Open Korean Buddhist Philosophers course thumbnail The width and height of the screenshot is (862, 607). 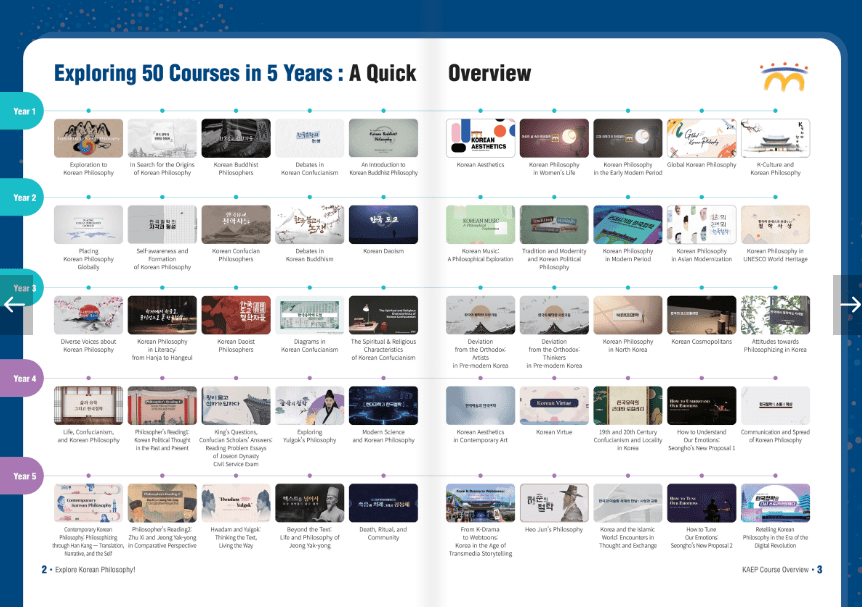[x=236, y=138]
